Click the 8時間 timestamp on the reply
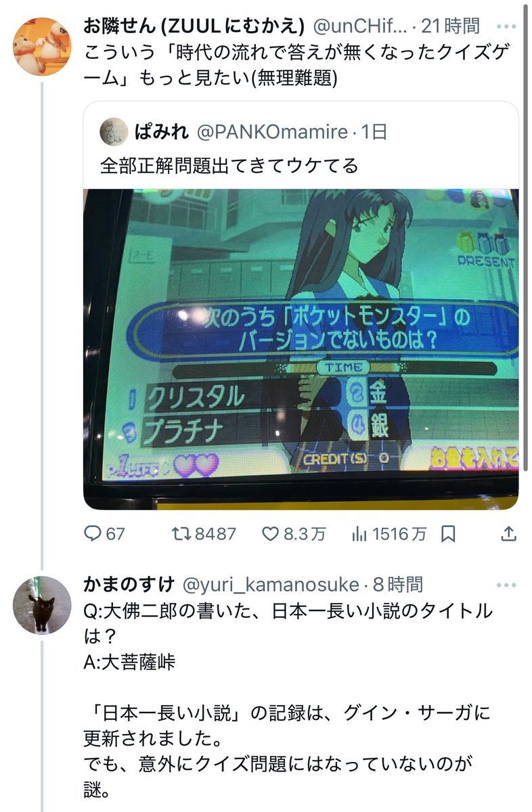This screenshot has width=532, height=812. pyautogui.click(x=398, y=584)
